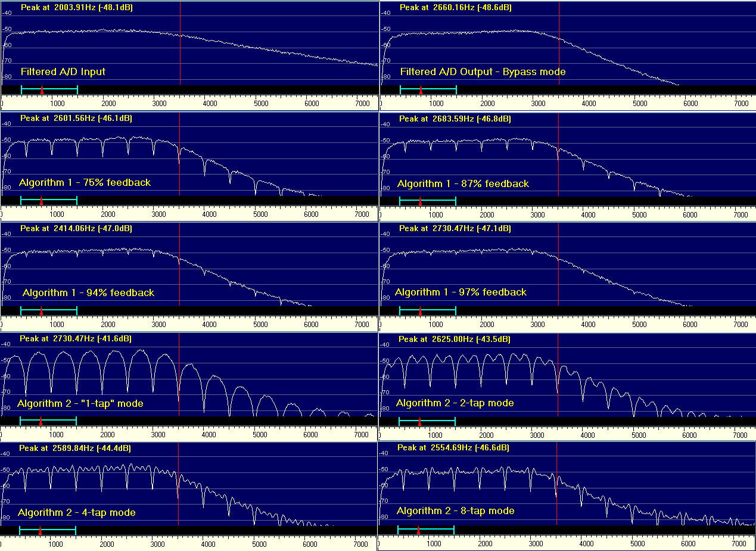Click the red vertical cursor in 8-tap mode plot
Screen dimensions: 756x551
(556, 484)
